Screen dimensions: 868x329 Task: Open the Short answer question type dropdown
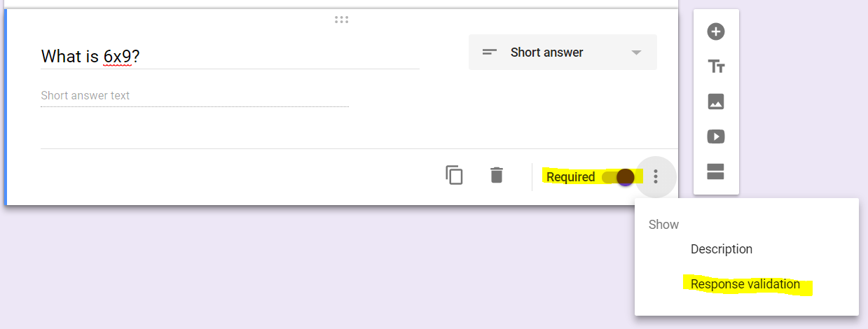(x=563, y=52)
